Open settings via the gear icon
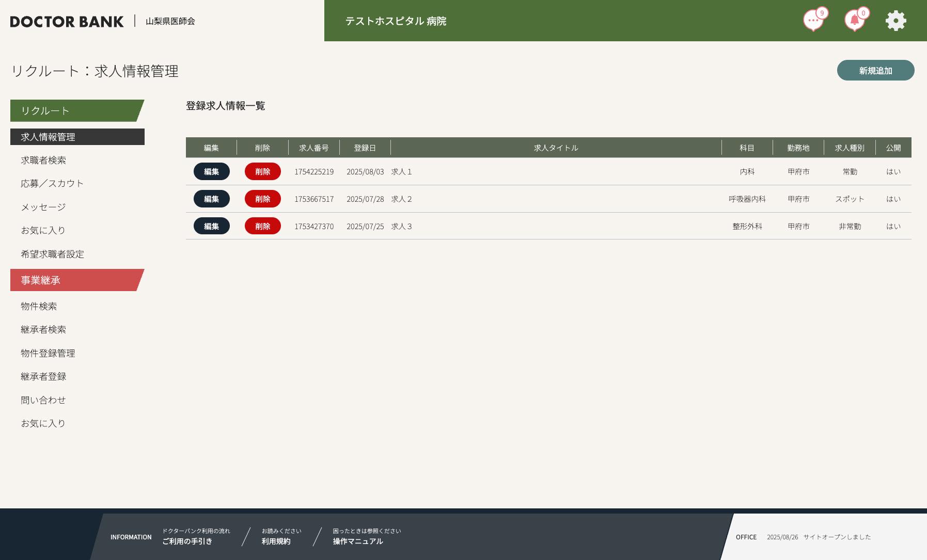The width and height of the screenshot is (927, 560). (x=895, y=21)
